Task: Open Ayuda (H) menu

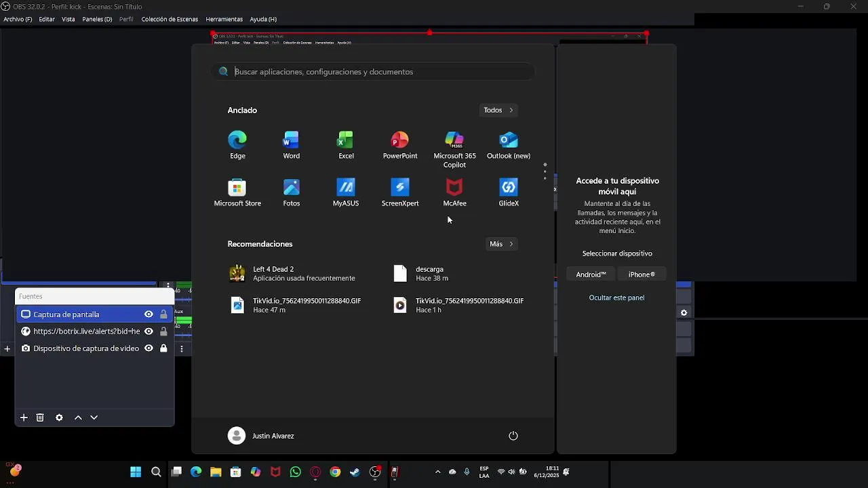Action: pyautogui.click(x=263, y=20)
